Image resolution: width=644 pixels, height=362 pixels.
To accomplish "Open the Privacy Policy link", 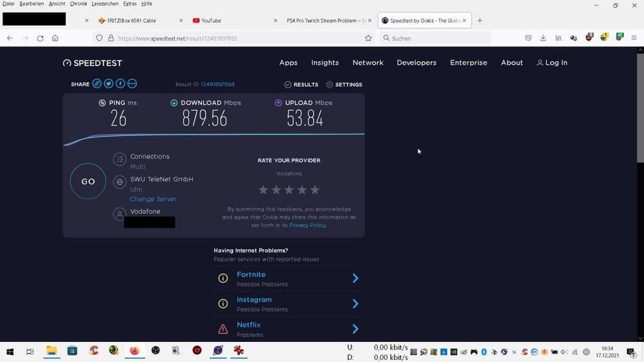I will [307, 225].
